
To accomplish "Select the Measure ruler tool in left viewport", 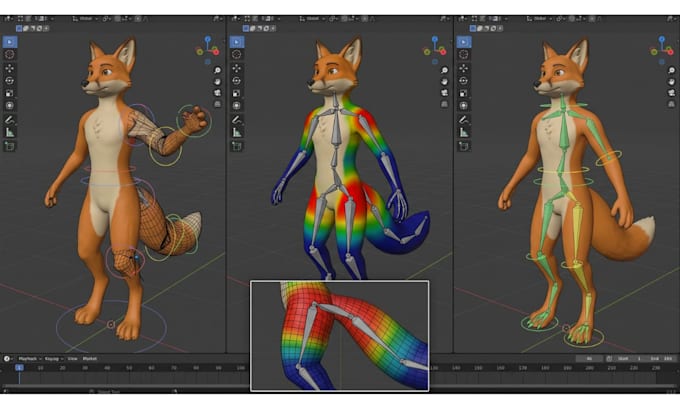I will point(10,132).
